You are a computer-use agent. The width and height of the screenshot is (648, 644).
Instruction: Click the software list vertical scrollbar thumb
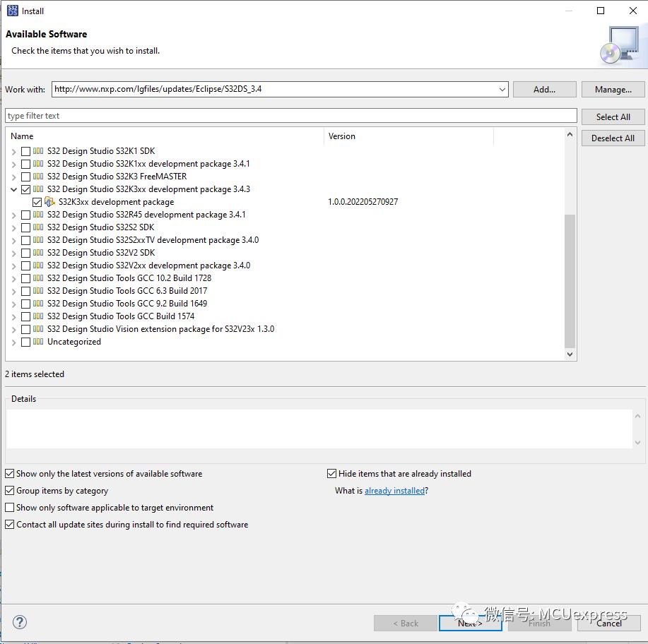[x=570, y=281]
